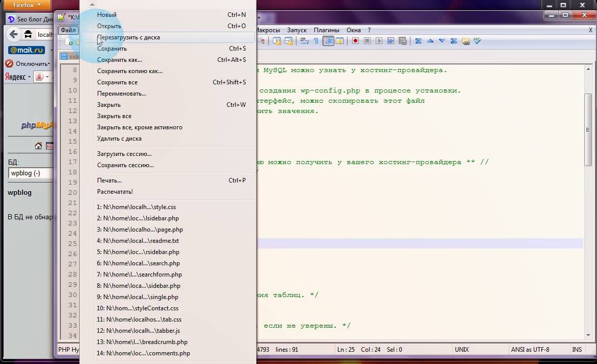
Task: Click the folder-with-link toolbar icon
Action: (466, 41)
